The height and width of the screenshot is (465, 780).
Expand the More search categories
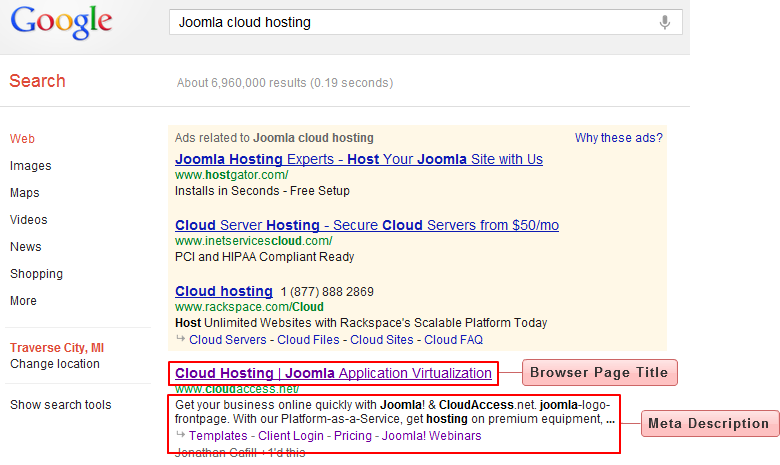(x=23, y=301)
